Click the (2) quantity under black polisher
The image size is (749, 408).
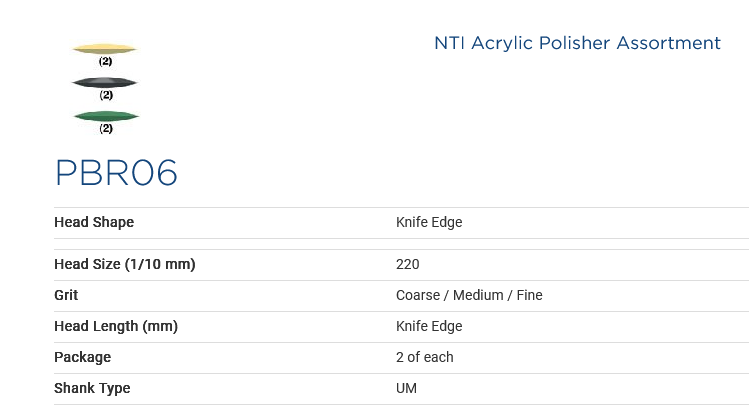point(105,95)
